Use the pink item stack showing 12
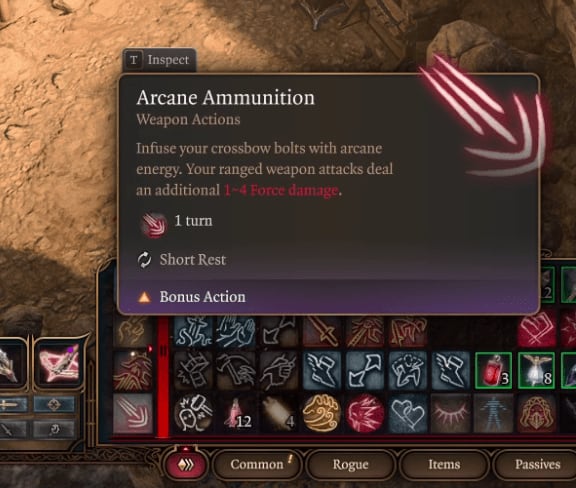 [236, 413]
